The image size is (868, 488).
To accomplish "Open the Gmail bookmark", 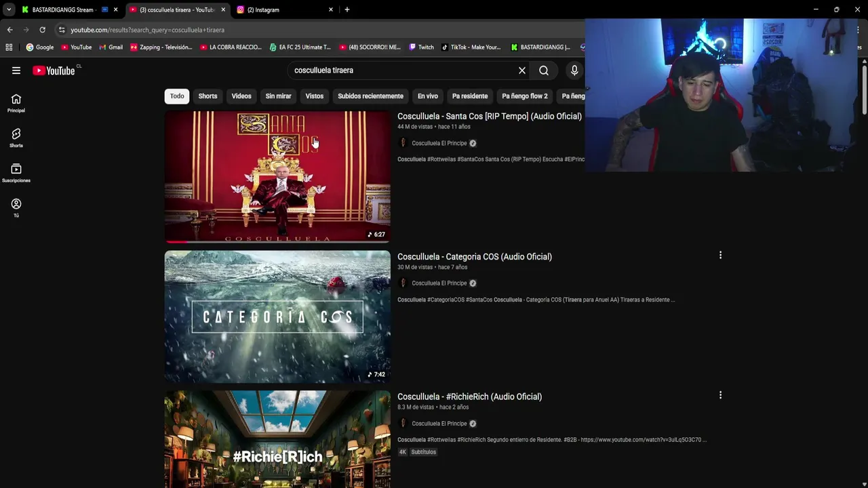I will pos(111,47).
